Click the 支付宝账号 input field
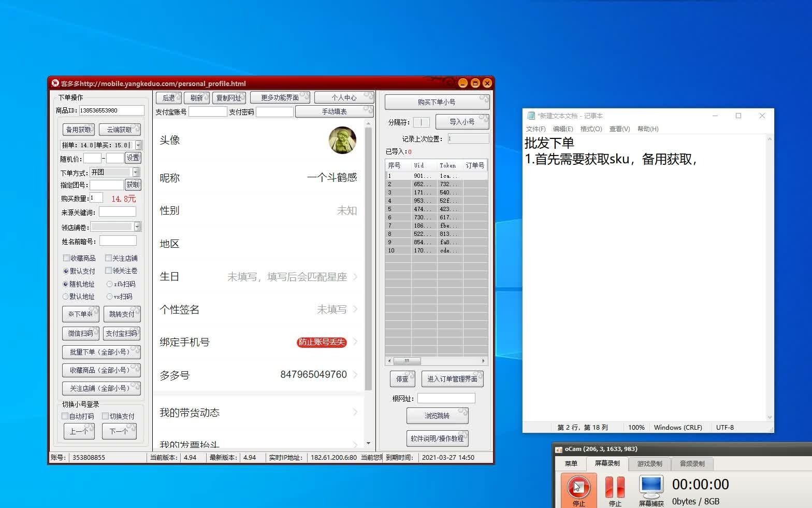 click(x=208, y=111)
